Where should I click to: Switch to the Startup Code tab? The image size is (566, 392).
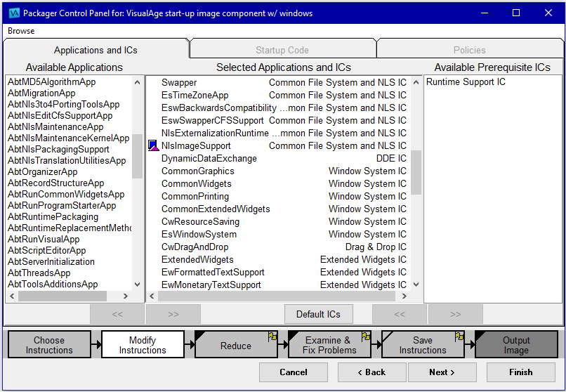point(282,50)
